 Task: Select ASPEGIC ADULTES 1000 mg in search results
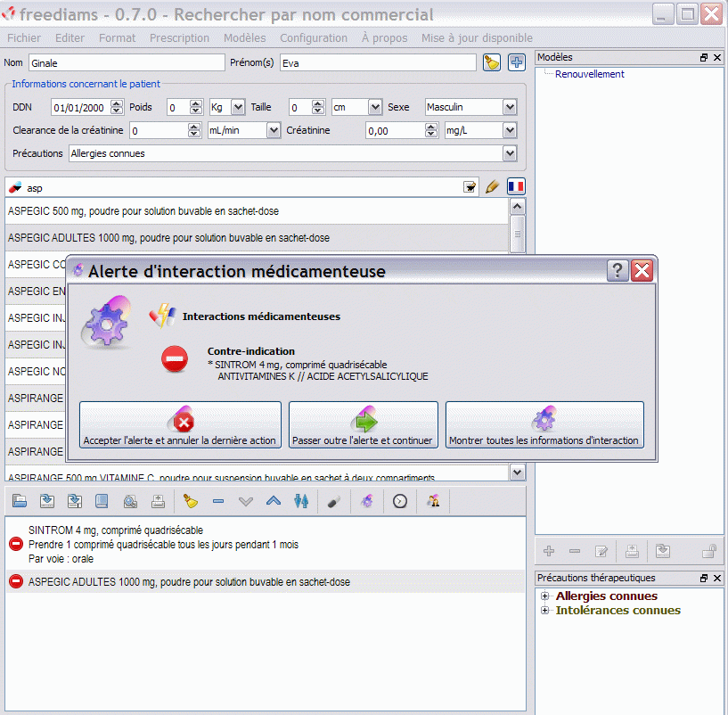257,238
